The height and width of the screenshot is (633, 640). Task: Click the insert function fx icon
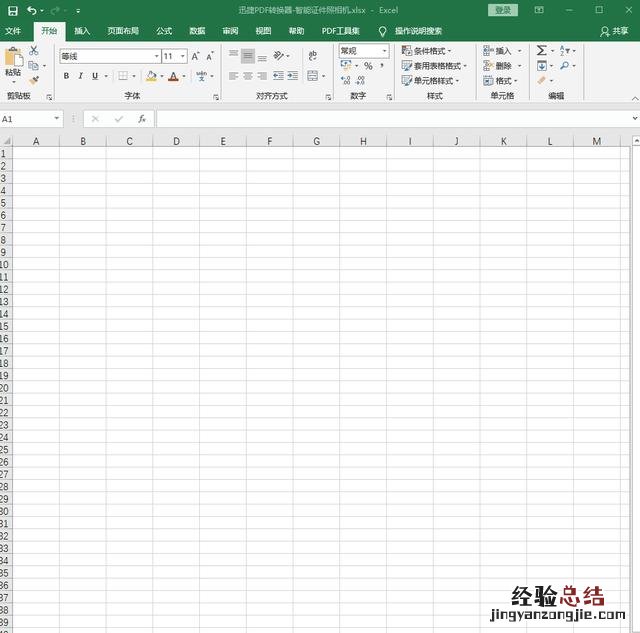pos(142,118)
